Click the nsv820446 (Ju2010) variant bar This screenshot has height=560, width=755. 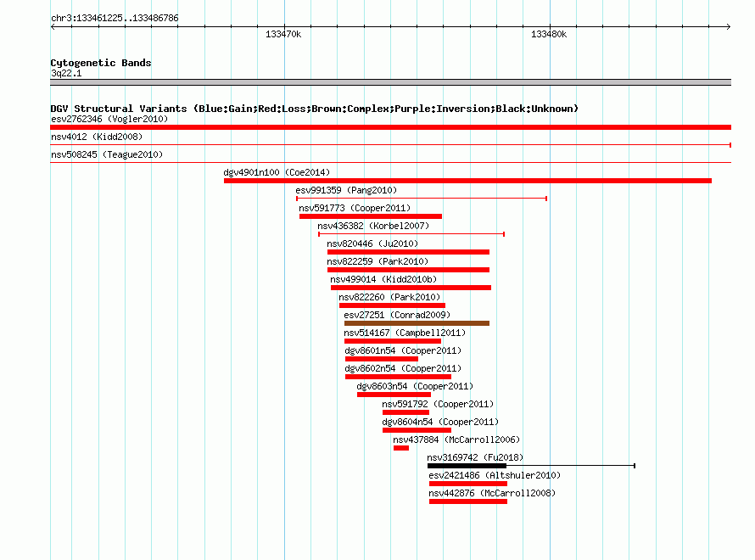(408, 252)
